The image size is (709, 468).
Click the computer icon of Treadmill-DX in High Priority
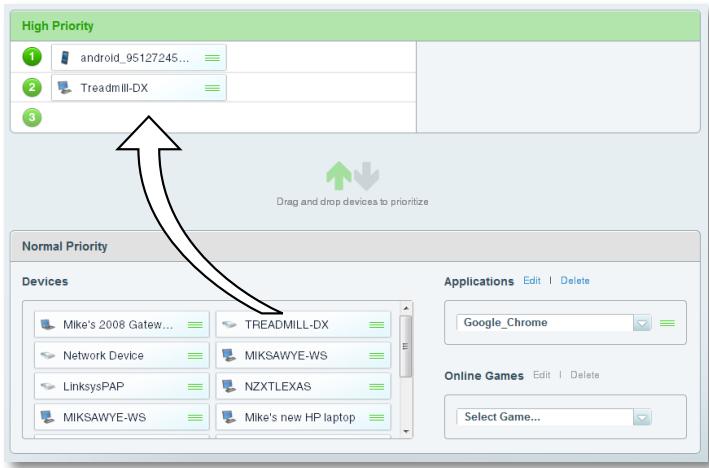pos(65,88)
